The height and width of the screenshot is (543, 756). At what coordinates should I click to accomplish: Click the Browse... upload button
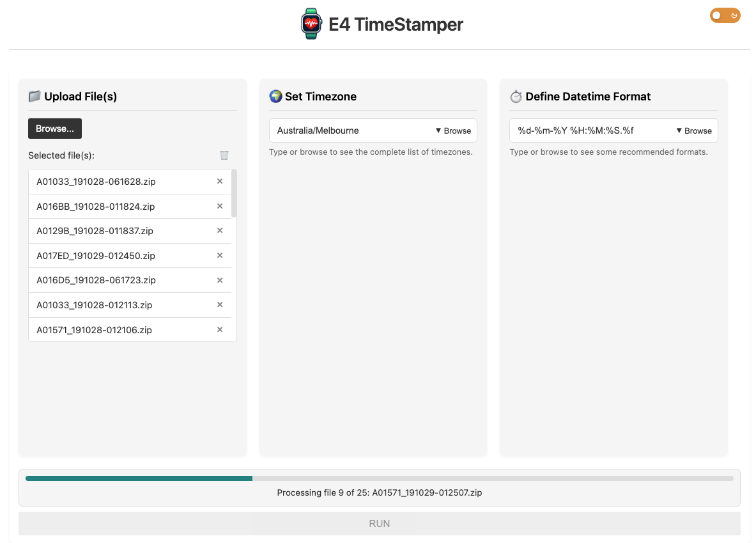55,129
